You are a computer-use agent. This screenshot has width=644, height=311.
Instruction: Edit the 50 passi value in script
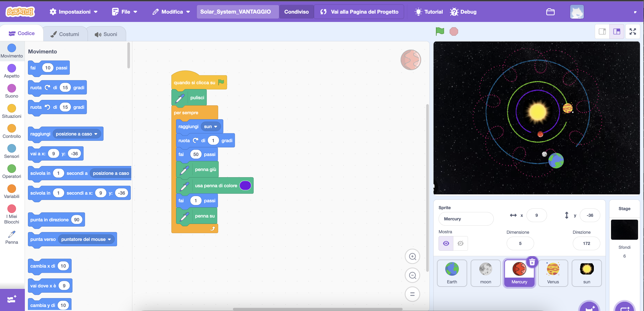[196, 154]
